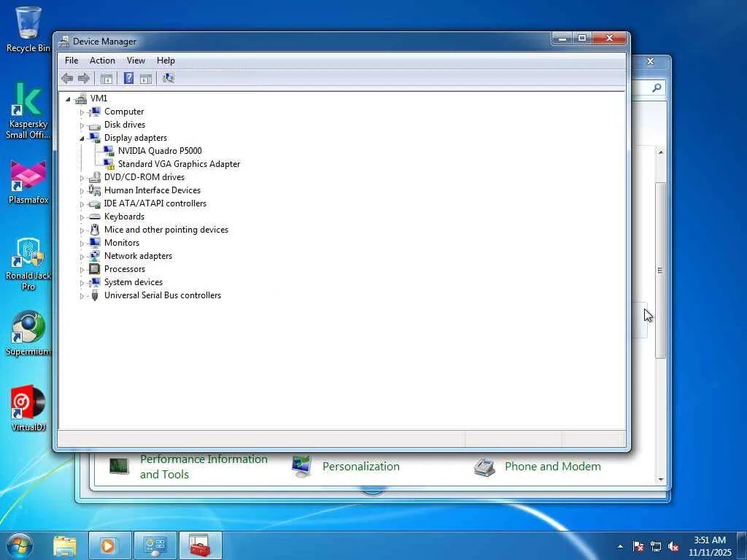This screenshot has height=560, width=747.
Task: Select the Display adapters category icon
Action: click(x=95, y=138)
